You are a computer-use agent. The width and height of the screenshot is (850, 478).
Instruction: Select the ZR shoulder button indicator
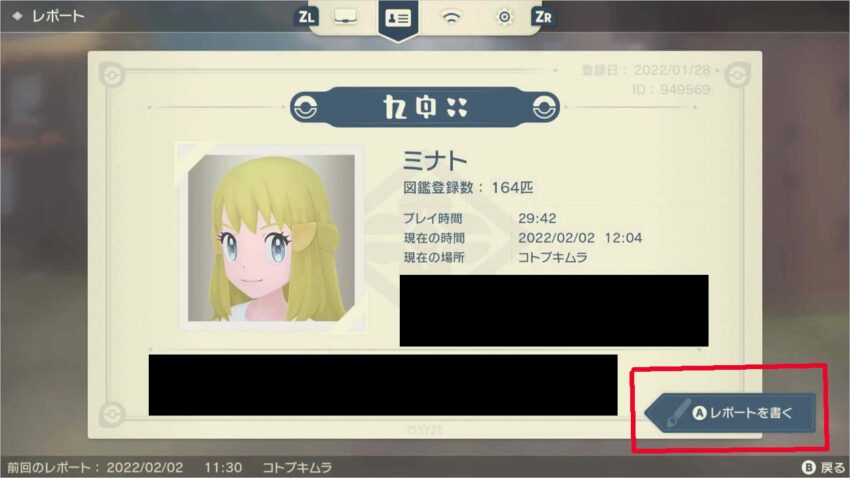click(543, 17)
